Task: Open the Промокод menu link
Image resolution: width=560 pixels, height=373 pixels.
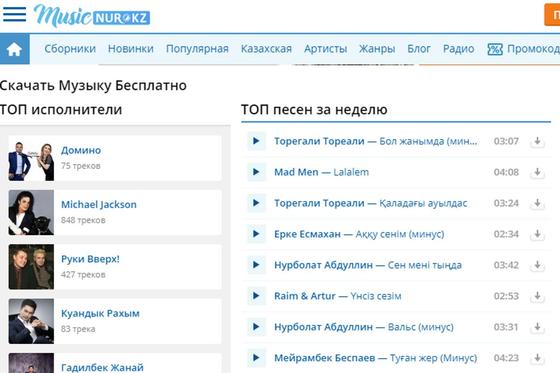Action: pos(534,49)
